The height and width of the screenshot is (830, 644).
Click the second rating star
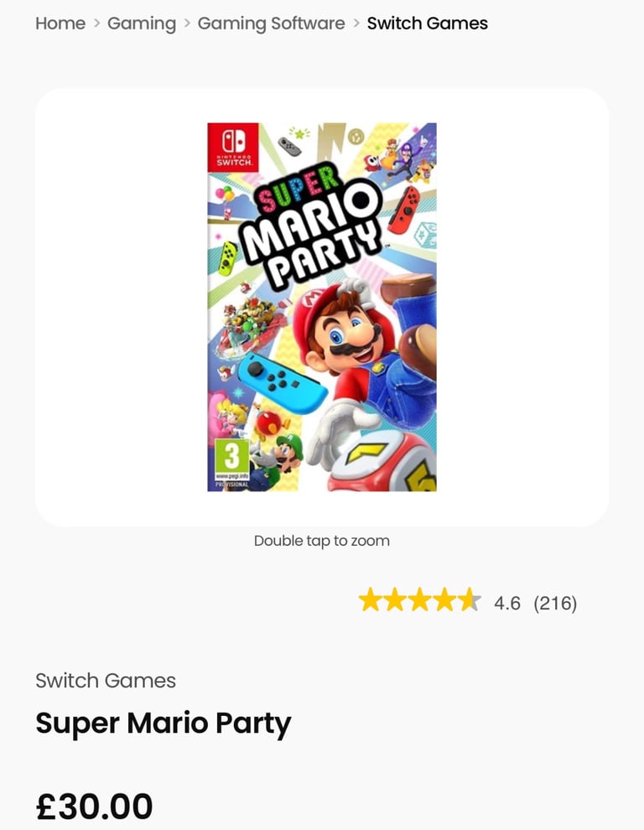395,599
